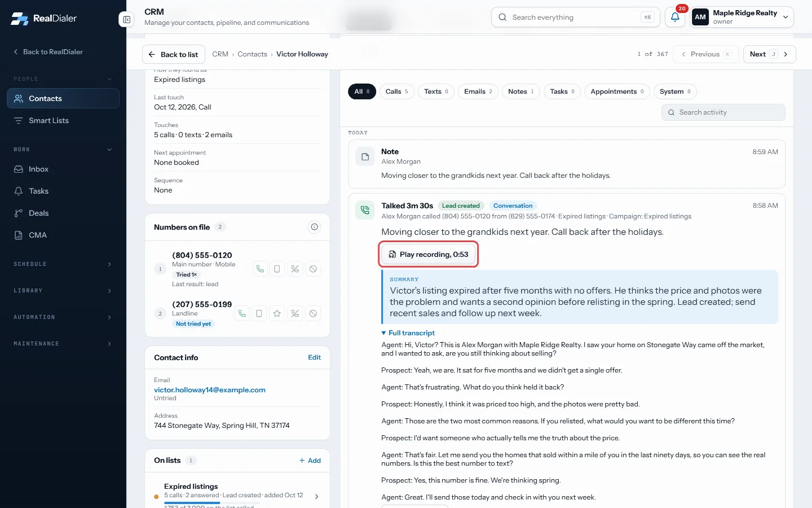This screenshot has width=812, height=508.
Task: Click the block circle icon for (207) 555-0199
Action: coord(313,313)
